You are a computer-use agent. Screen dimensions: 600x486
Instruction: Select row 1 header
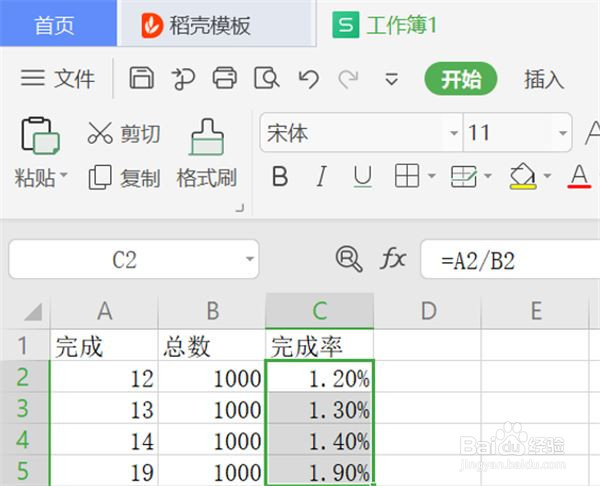23,345
